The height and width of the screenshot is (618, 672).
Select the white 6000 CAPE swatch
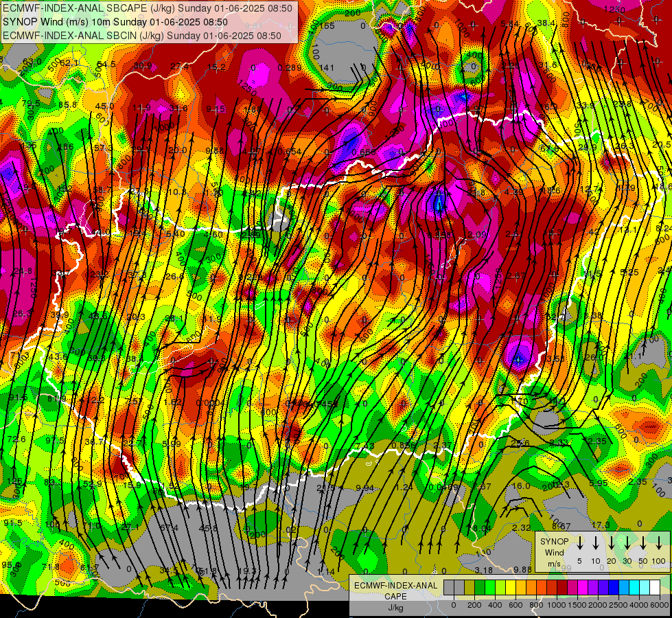[654, 588]
